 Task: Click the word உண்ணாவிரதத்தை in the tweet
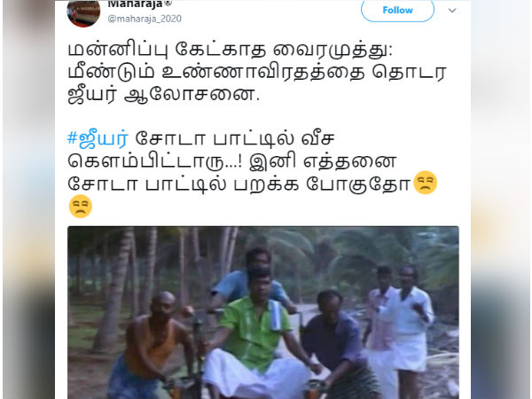point(263,73)
